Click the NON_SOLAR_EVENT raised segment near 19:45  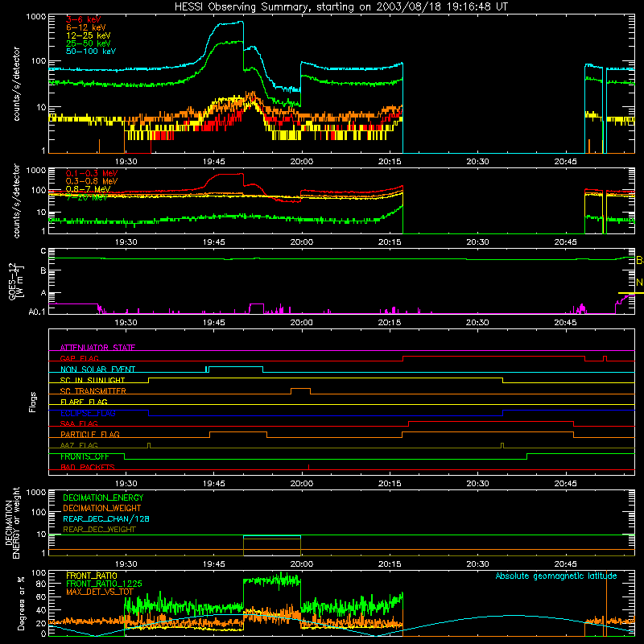(234, 369)
